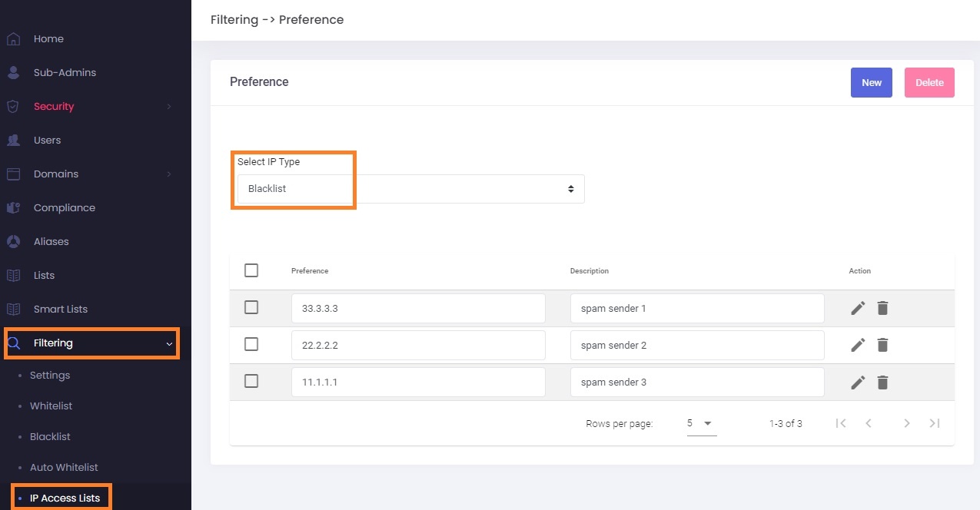This screenshot has width=980, height=510.
Task: Click the spam sender 1 description field
Action: pyautogui.click(x=697, y=308)
